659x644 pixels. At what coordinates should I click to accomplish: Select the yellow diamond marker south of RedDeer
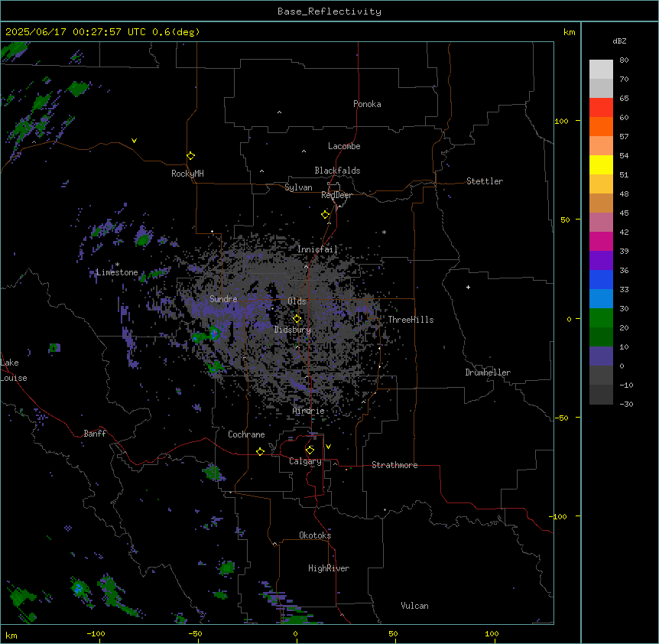click(325, 214)
